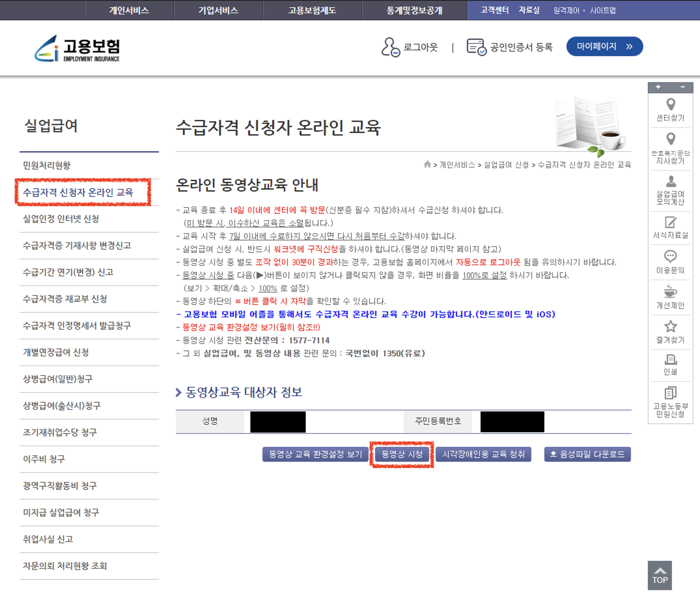
Task: Open 실업급여 모의계산 person icon
Action: point(671,181)
